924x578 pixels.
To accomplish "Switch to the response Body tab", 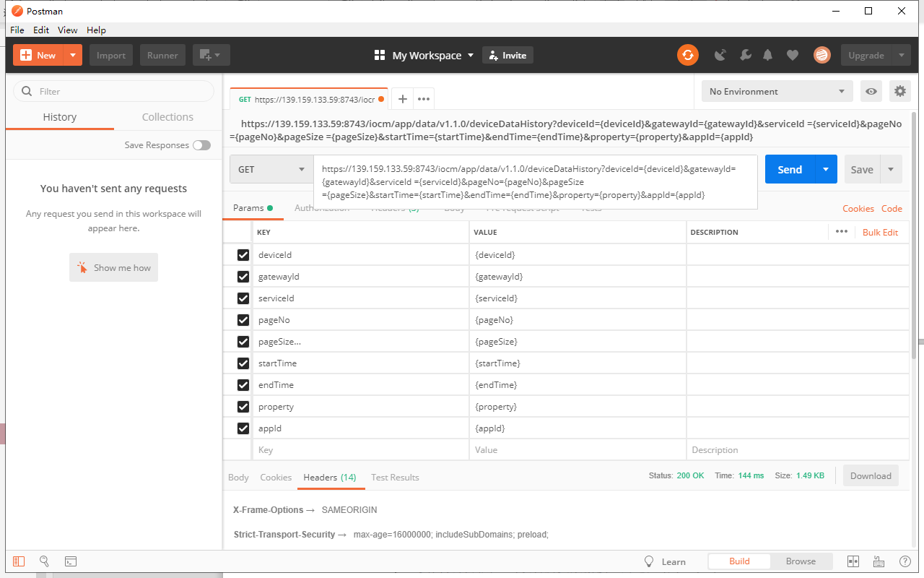I will tap(238, 477).
